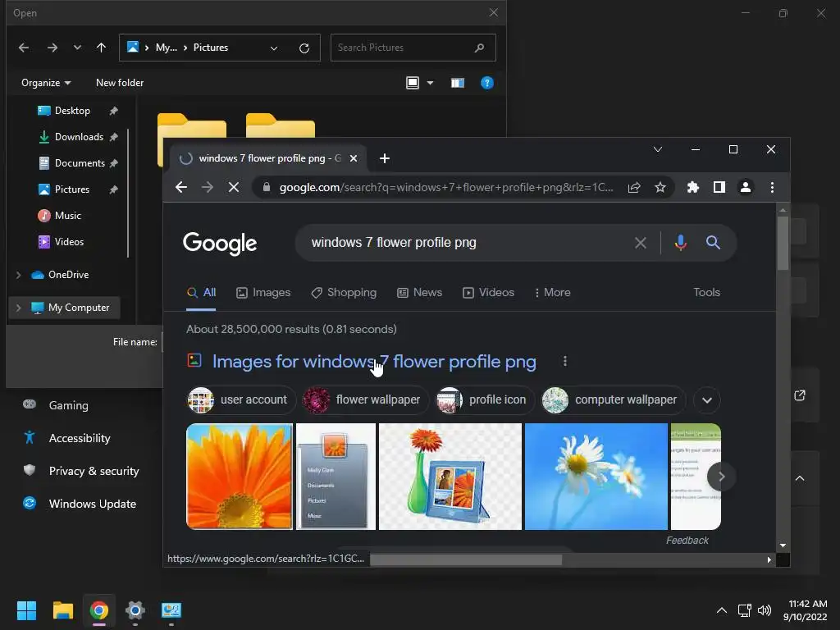Open the Settings gear on taskbar
The height and width of the screenshot is (630, 840).
[x=135, y=610]
